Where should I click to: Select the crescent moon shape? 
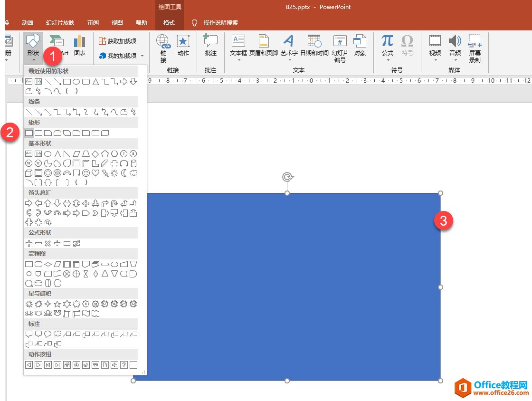124,173
